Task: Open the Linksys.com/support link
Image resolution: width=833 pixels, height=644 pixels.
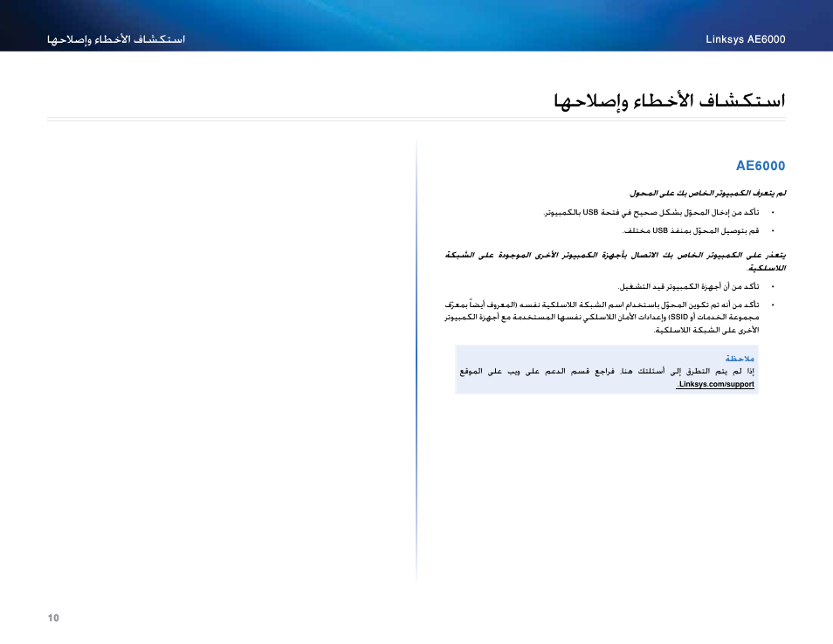Action: [715, 384]
